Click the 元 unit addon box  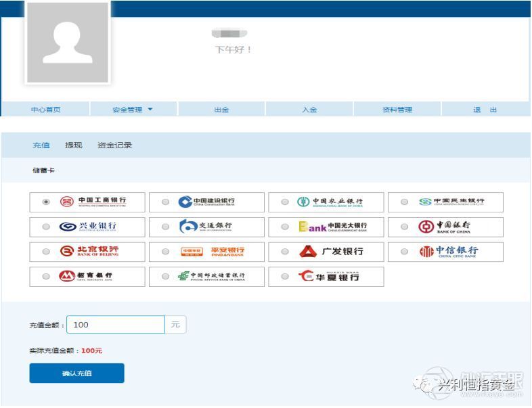tap(175, 325)
